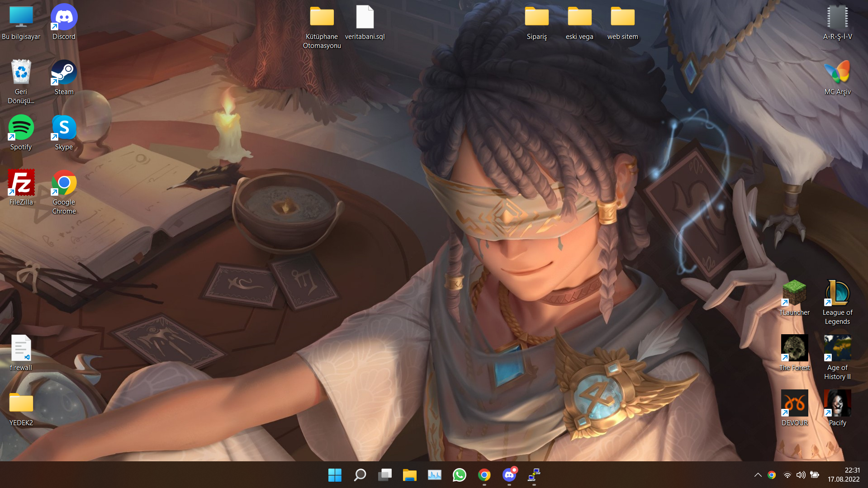The height and width of the screenshot is (488, 868).
Task: Select the veritabani.sql file
Action: click(x=365, y=23)
